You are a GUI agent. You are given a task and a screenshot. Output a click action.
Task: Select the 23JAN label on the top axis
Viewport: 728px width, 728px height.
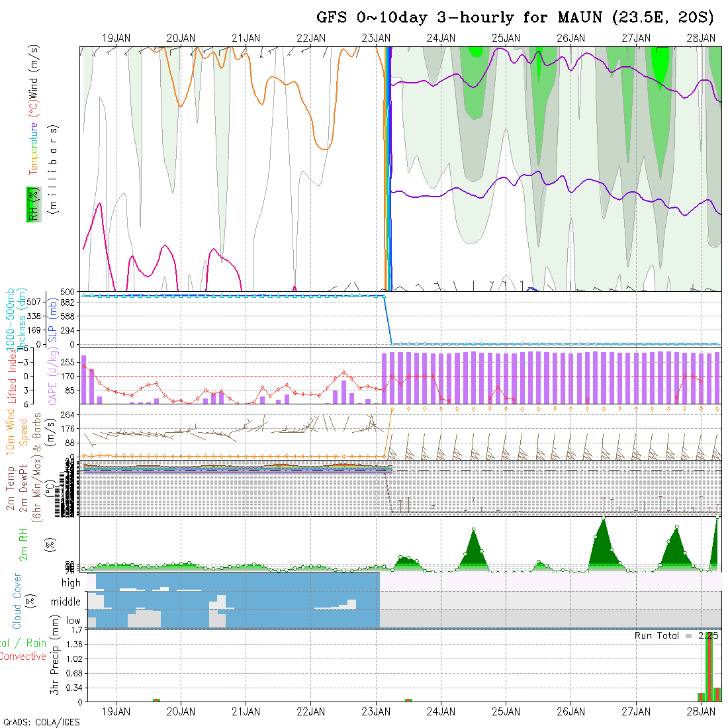(x=377, y=38)
